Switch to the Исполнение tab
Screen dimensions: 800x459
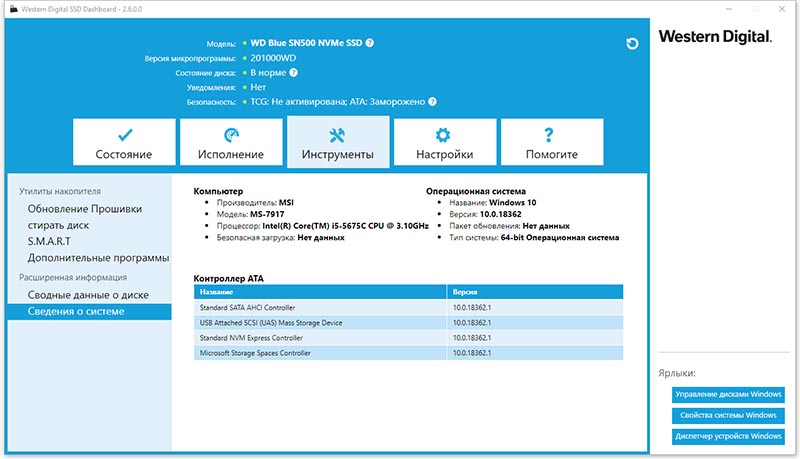point(231,142)
